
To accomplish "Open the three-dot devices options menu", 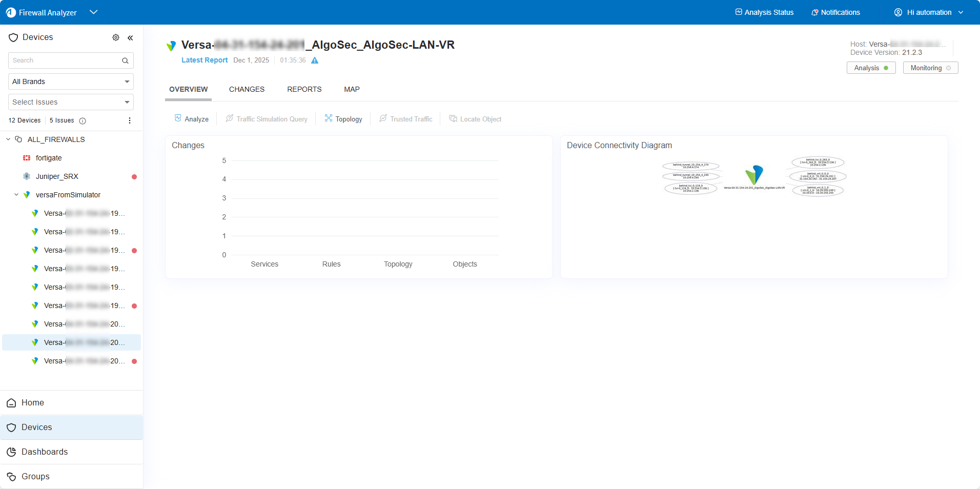I will coord(129,120).
